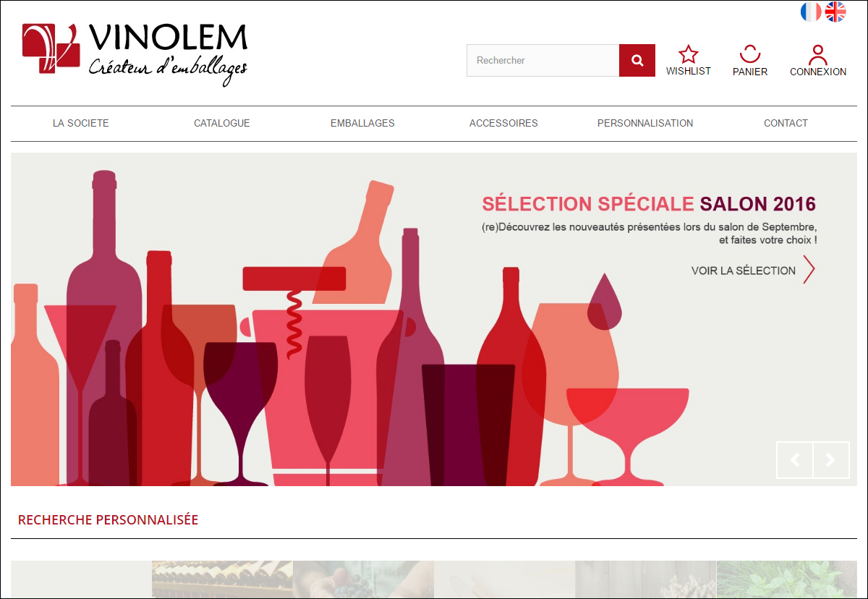
Task: Go to previous slide with left arrow
Action: pos(795,460)
